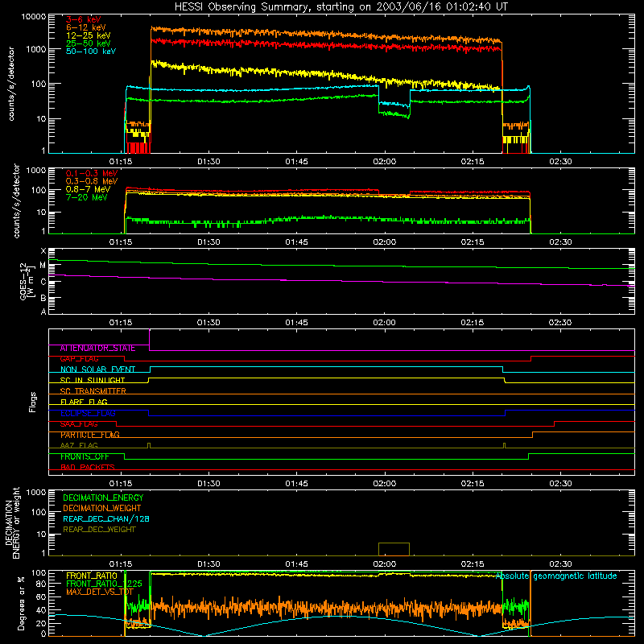Viewport: 644px width, 644px height.
Task: Click the FRONT_RATIO_1225 legend label
Action: [104, 584]
